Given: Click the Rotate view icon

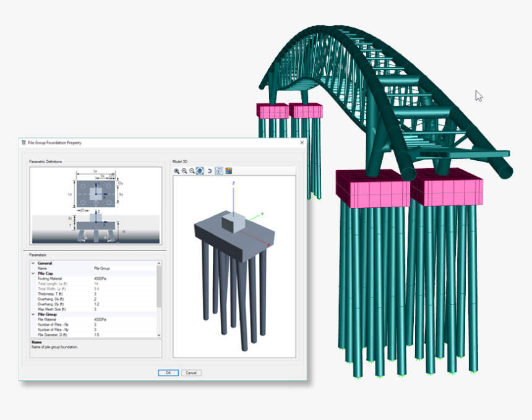Looking at the screenshot, I should click(x=209, y=171).
